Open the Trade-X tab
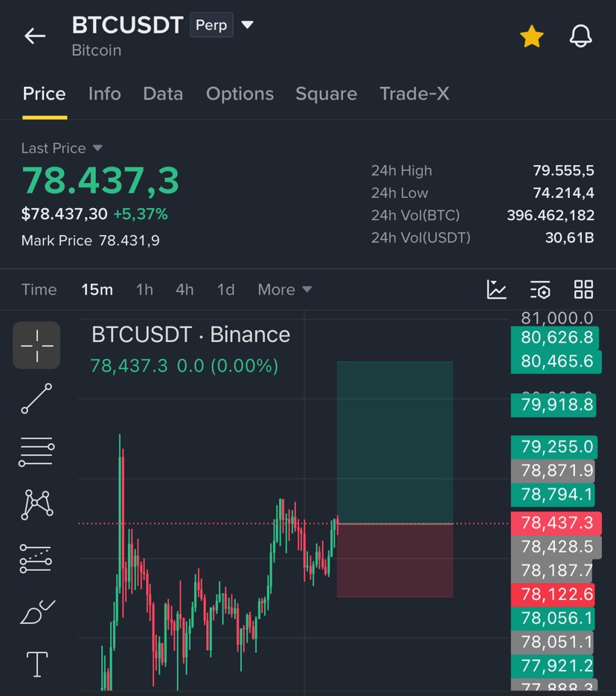Viewport: 616px width, 696px height. tap(414, 94)
